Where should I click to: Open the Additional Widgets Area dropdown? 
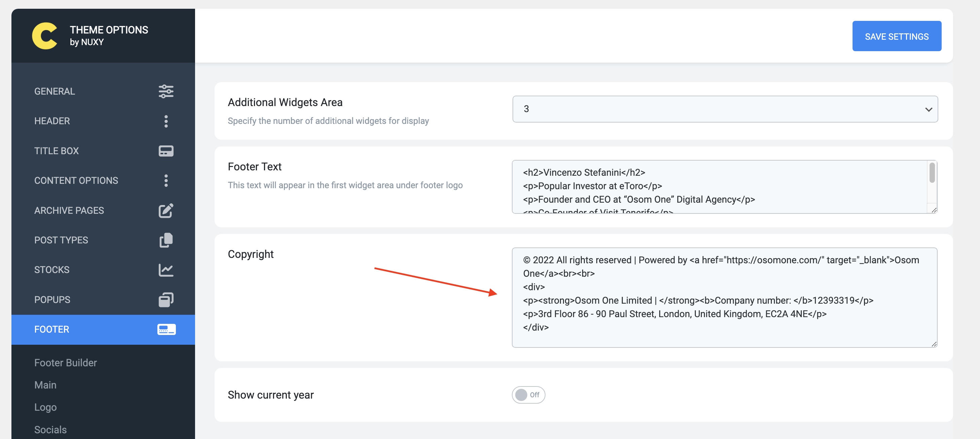[725, 109]
